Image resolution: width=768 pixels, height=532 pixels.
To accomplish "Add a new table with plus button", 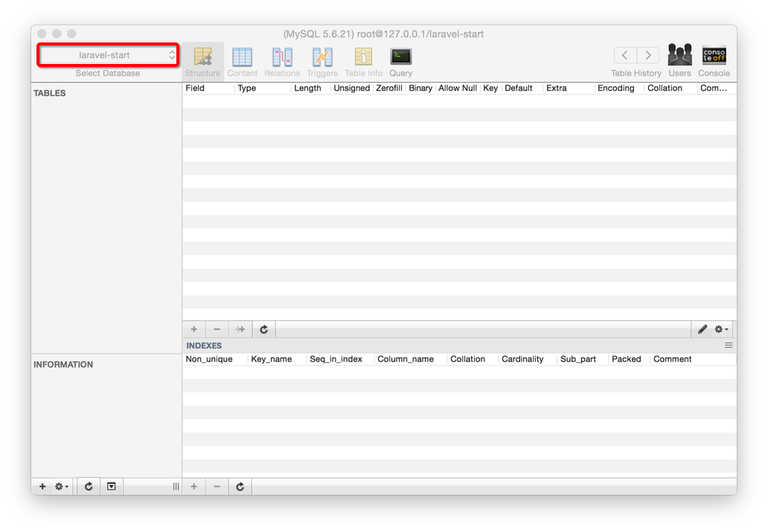I will click(42, 487).
